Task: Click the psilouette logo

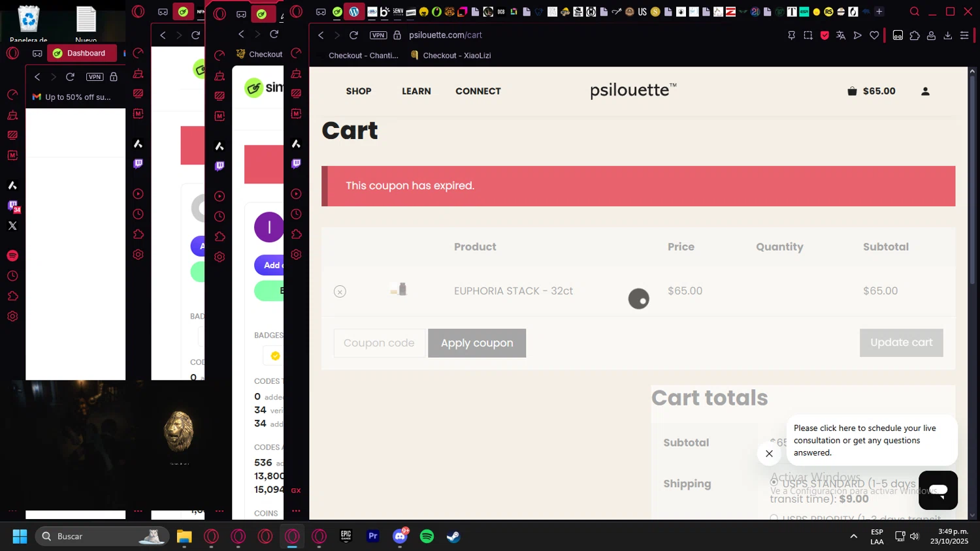Action: click(x=633, y=90)
